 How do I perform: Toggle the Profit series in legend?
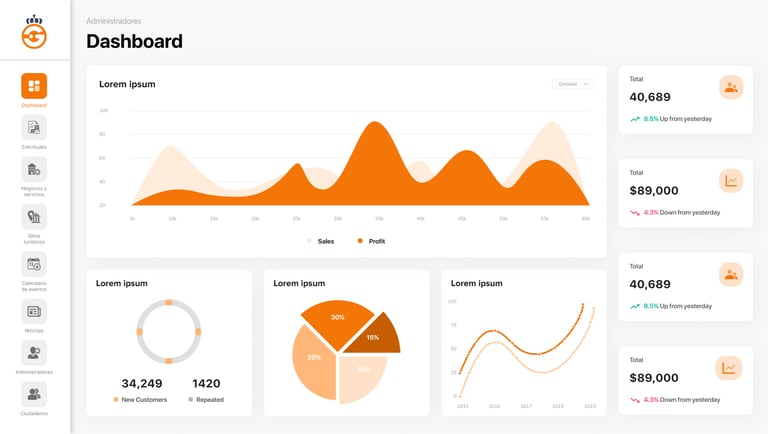(371, 241)
